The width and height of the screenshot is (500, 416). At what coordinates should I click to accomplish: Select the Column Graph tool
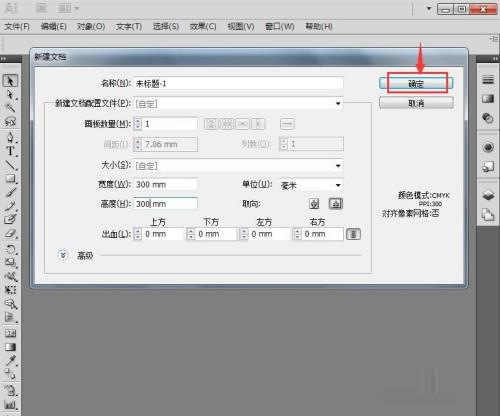tap(10, 405)
